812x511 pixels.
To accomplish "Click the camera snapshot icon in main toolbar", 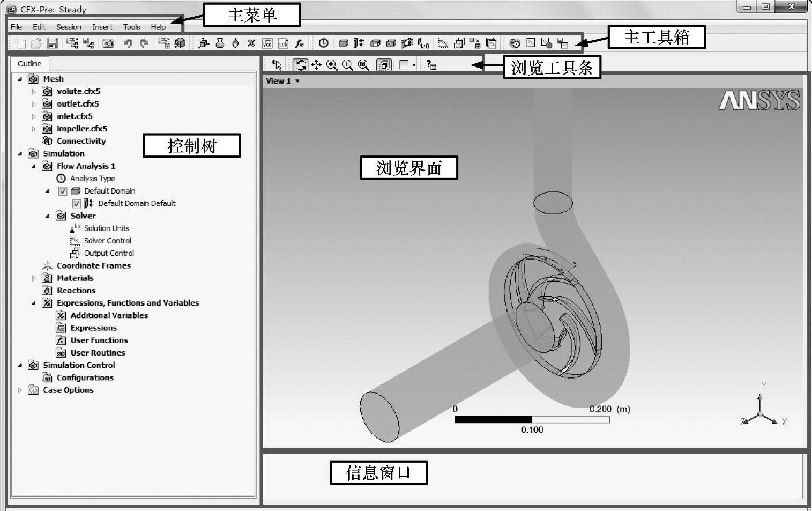I will tap(108, 43).
